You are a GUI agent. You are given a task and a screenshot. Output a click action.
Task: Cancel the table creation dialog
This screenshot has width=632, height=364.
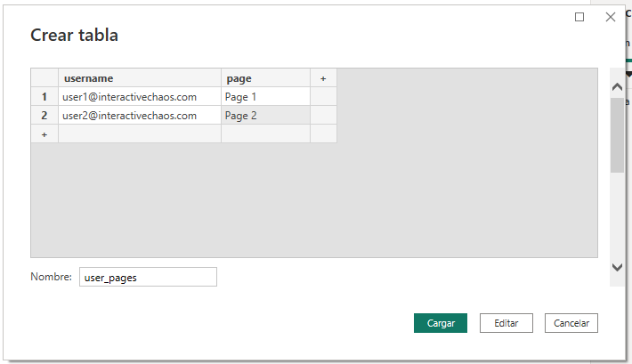[x=571, y=323]
